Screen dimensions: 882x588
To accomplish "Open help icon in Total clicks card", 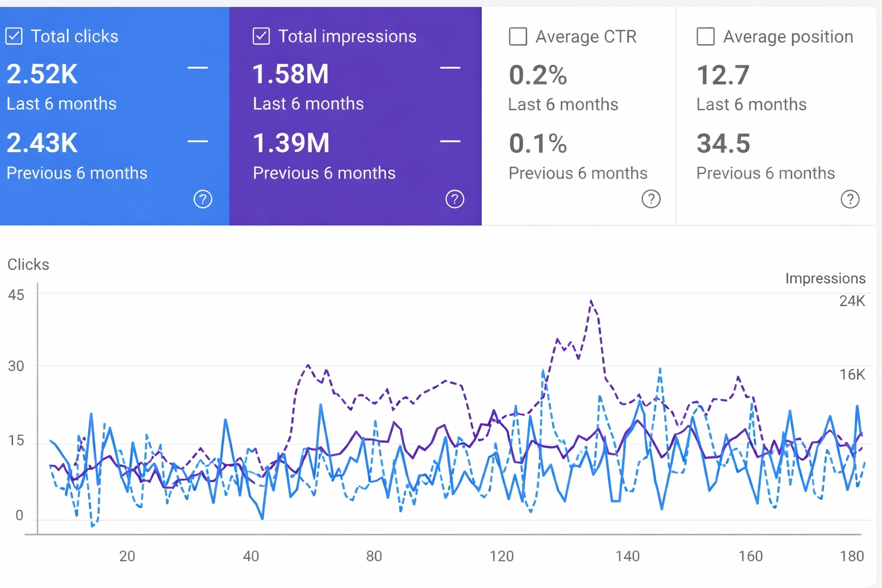I will click(203, 199).
